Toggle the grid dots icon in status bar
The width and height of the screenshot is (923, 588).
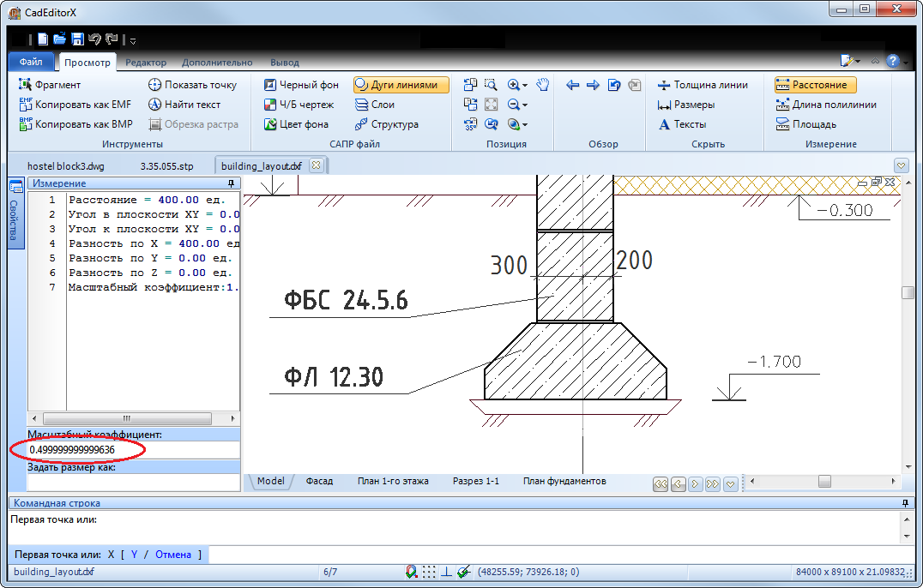click(x=429, y=572)
